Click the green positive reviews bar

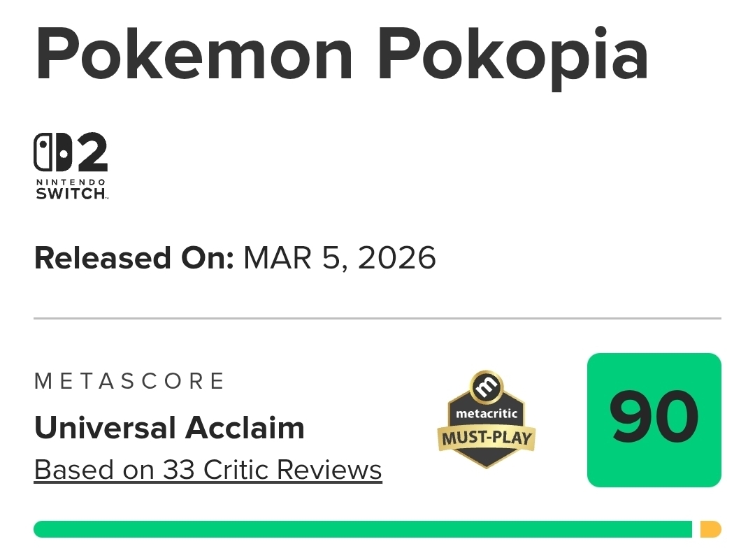click(362, 529)
